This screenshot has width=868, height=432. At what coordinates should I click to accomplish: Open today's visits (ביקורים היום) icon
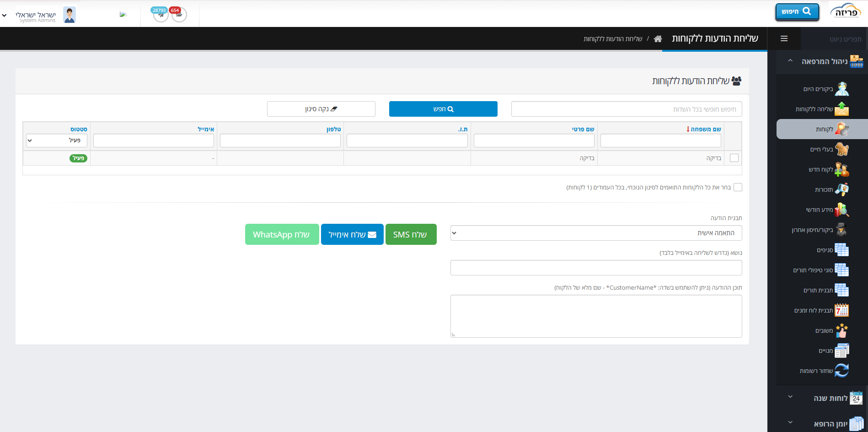841,89
